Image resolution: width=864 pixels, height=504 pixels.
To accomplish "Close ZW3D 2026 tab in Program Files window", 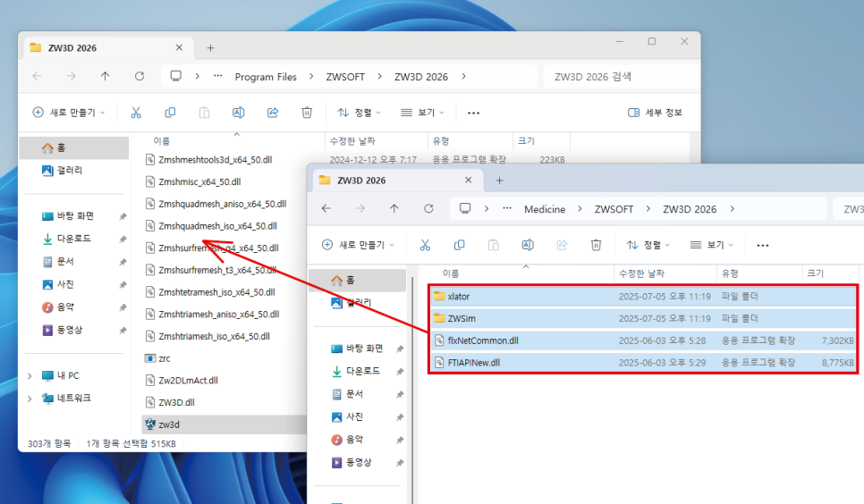I will point(179,48).
